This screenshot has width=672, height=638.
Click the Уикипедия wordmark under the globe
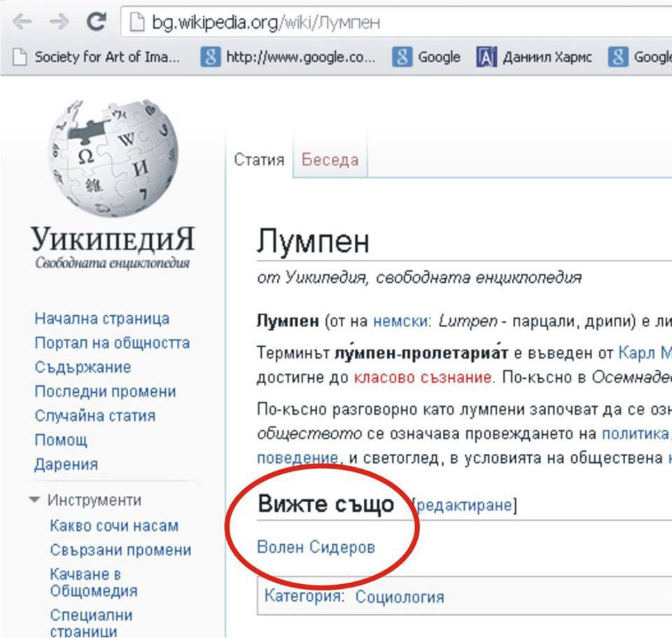[113, 239]
